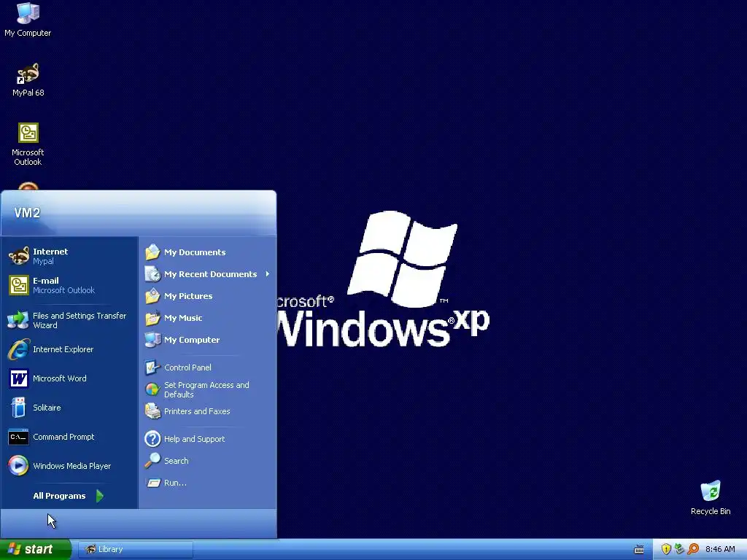This screenshot has height=560, width=747.
Task: Open My Documents label
Action: click(x=195, y=252)
